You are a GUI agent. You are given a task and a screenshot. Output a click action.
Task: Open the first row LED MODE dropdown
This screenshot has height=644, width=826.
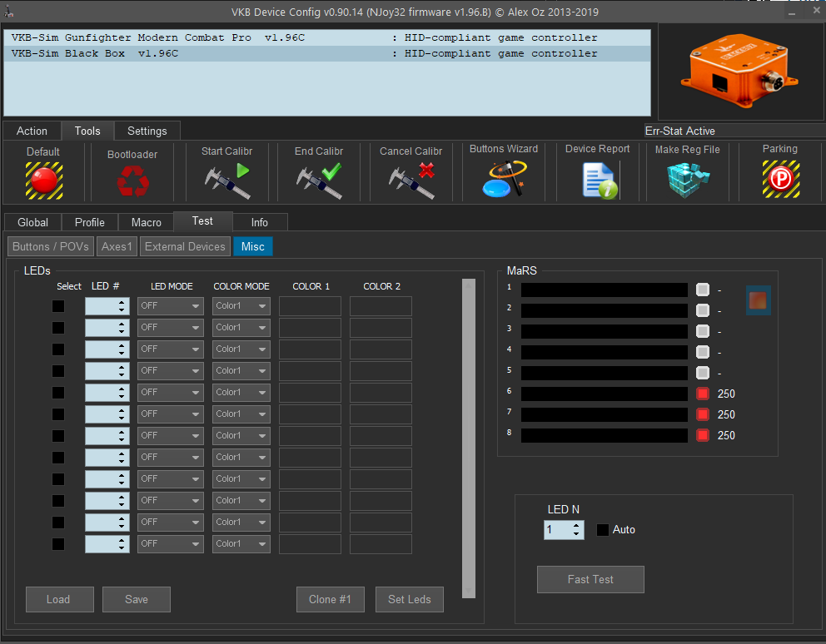[x=171, y=306]
